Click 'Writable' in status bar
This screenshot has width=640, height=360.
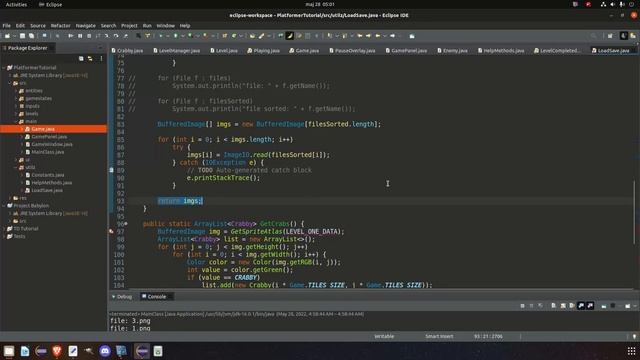(384, 337)
